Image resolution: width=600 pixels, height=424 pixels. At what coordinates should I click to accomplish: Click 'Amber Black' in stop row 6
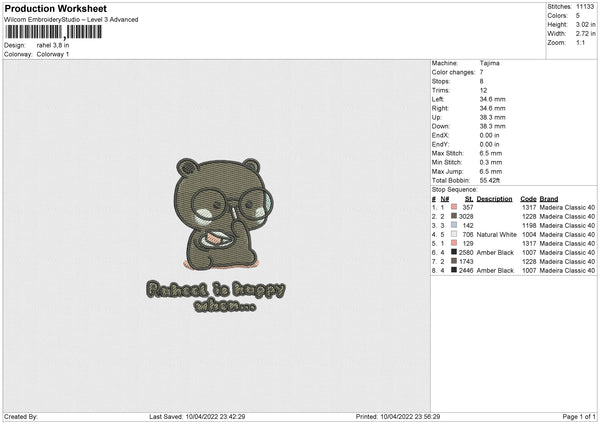tap(495, 253)
